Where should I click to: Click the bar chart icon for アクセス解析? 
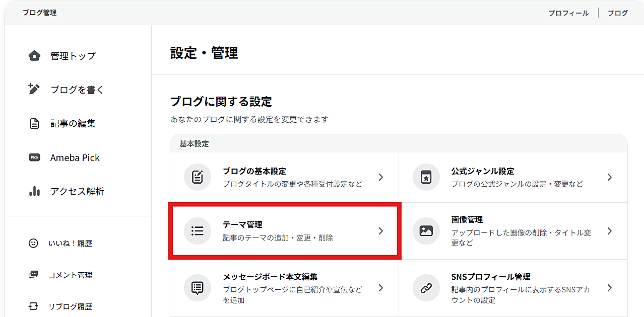pyautogui.click(x=34, y=191)
